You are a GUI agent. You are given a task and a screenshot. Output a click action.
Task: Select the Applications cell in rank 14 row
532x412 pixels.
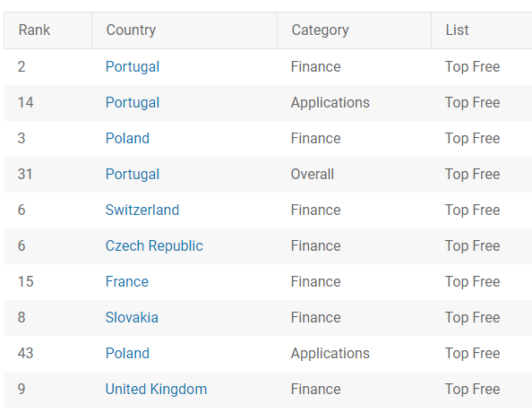pos(330,103)
